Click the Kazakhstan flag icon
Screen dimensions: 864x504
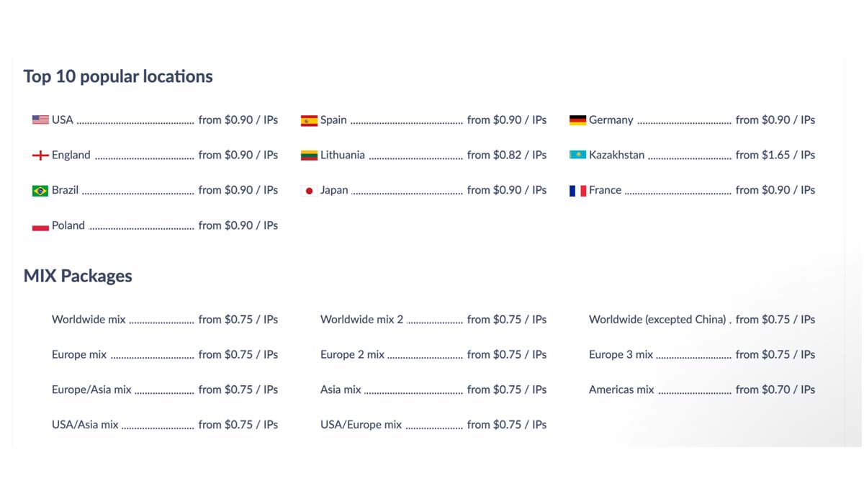click(577, 156)
